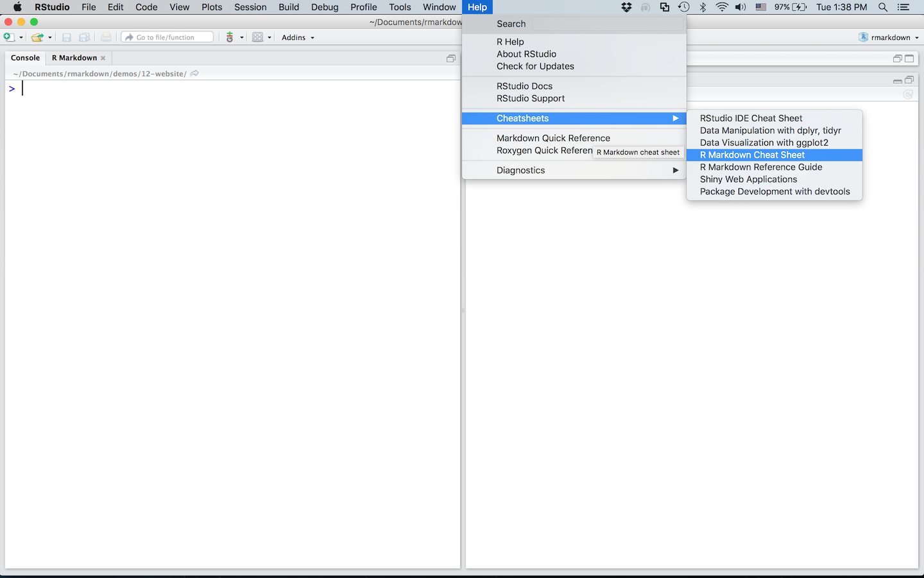Viewport: 924px width, 578px height.
Task: Open the Edit menu
Action: click(x=116, y=7)
